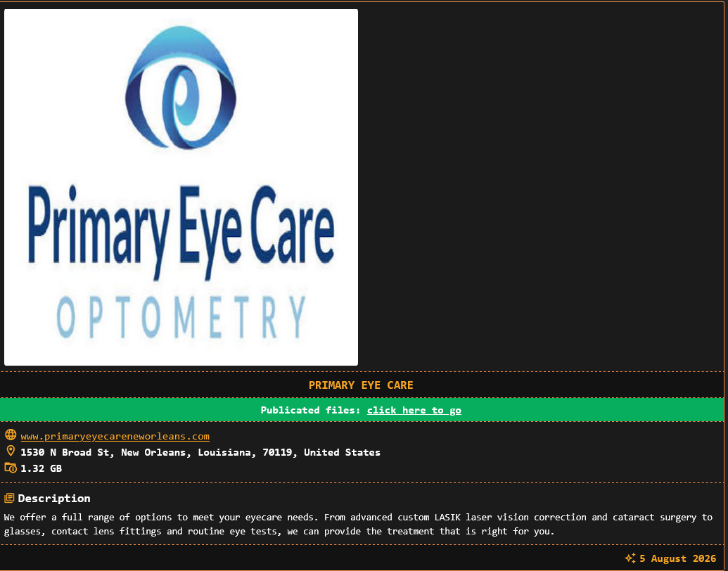Open the Primary Eye Care logo image

coord(181,187)
